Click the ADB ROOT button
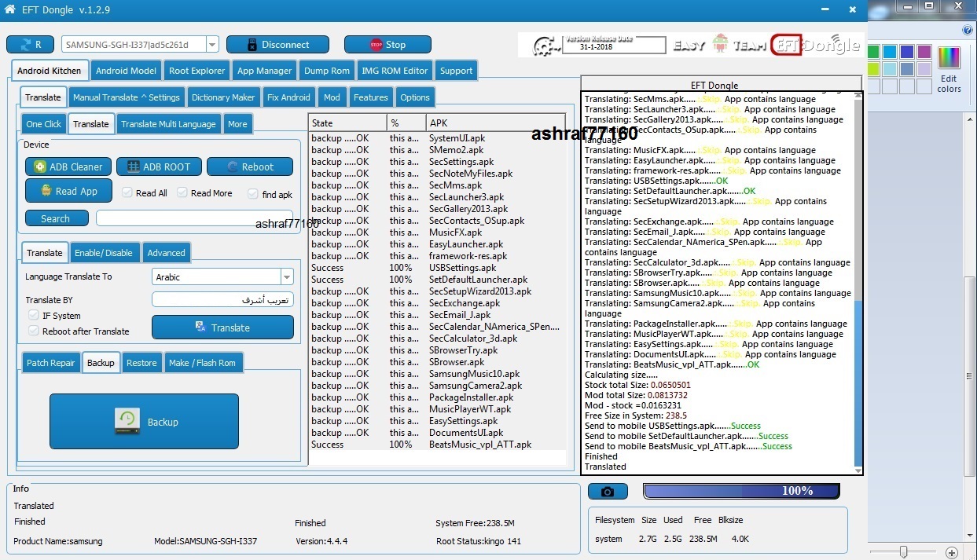This screenshot has width=977, height=560. pos(158,167)
